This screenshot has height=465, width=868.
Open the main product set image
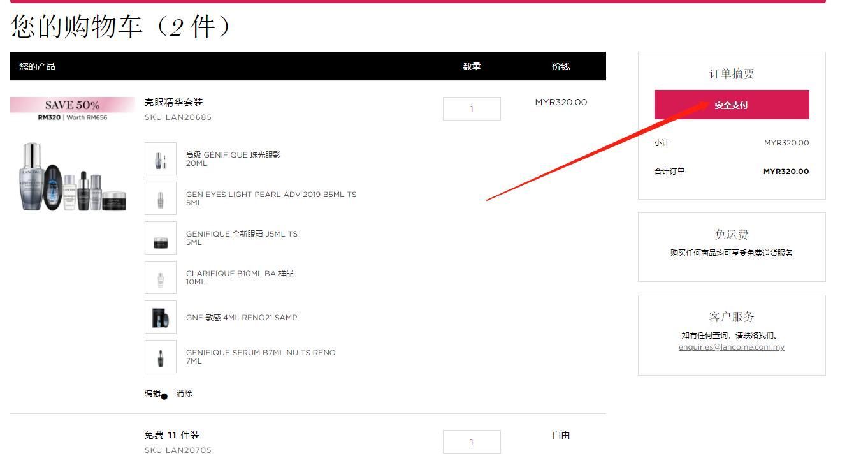(x=73, y=177)
